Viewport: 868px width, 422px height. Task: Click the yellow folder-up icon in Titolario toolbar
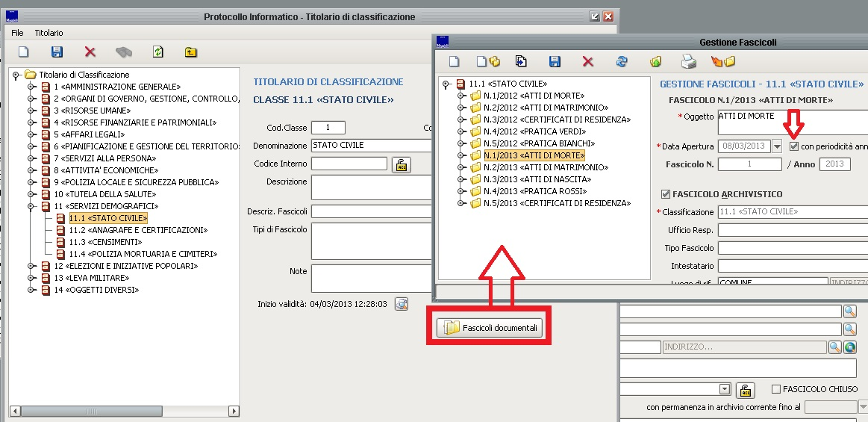[191, 52]
